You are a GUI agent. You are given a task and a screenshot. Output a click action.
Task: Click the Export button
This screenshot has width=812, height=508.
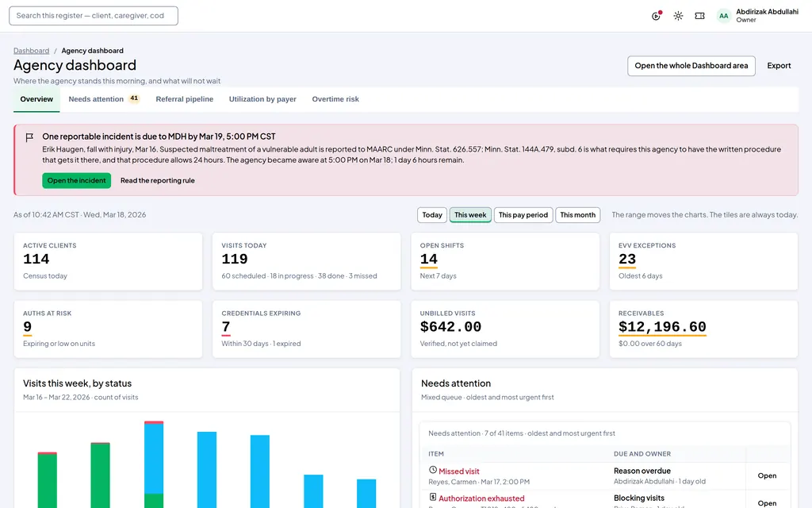coord(779,66)
